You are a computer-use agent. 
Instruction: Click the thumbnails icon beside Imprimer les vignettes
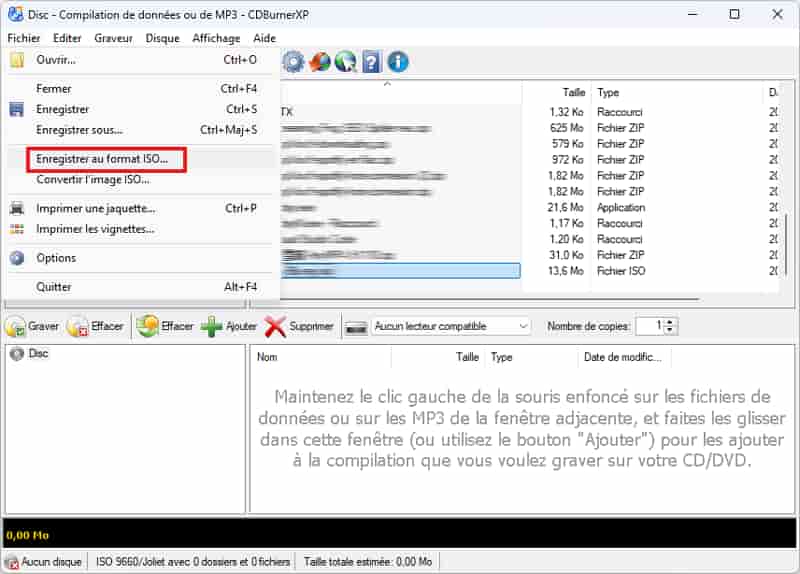coord(17,229)
